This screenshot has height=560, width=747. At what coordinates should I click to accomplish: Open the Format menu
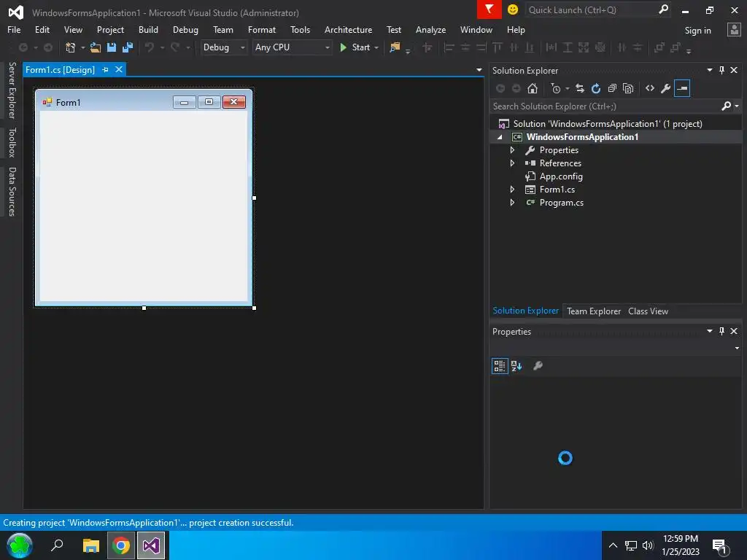[x=262, y=29]
